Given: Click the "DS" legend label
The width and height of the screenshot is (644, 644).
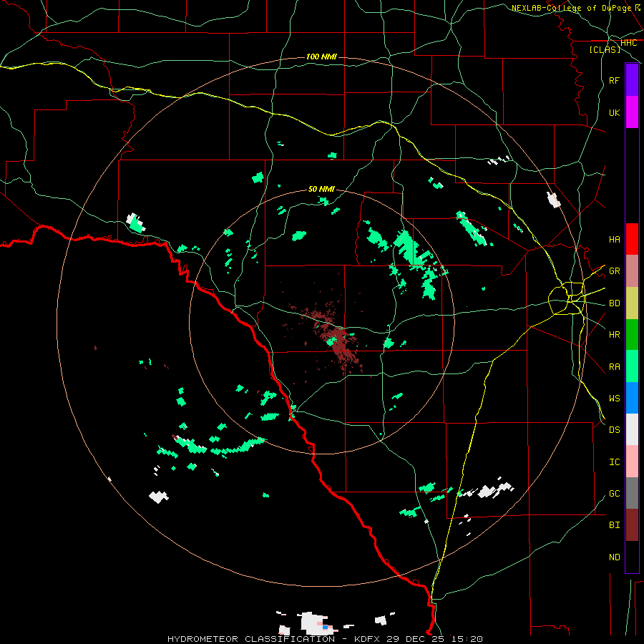Looking at the screenshot, I should [x=615, y=430].
